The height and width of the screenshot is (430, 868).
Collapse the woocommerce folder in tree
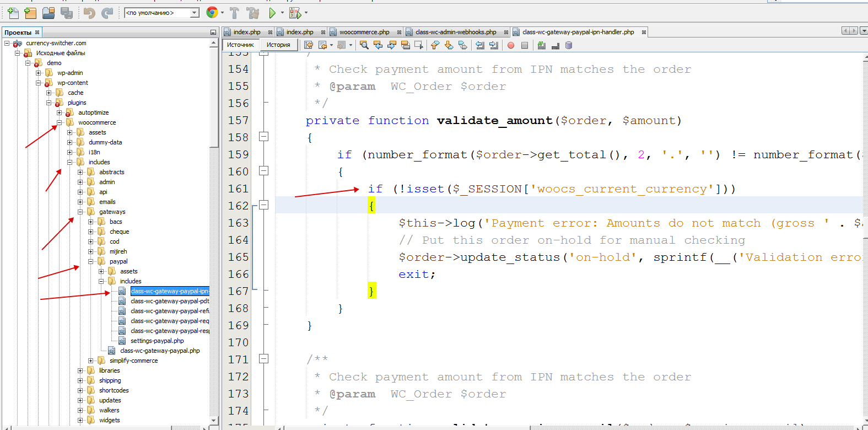60,122
